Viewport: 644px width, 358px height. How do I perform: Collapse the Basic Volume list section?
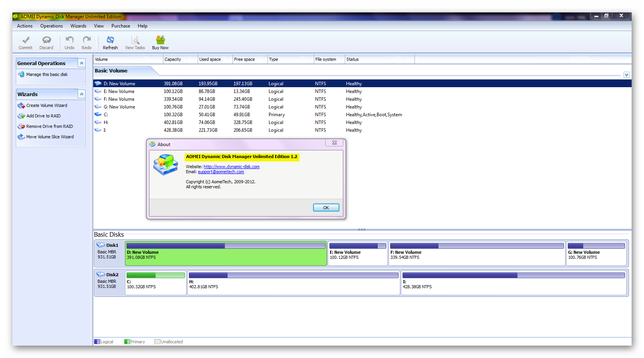tap(627, 75)
